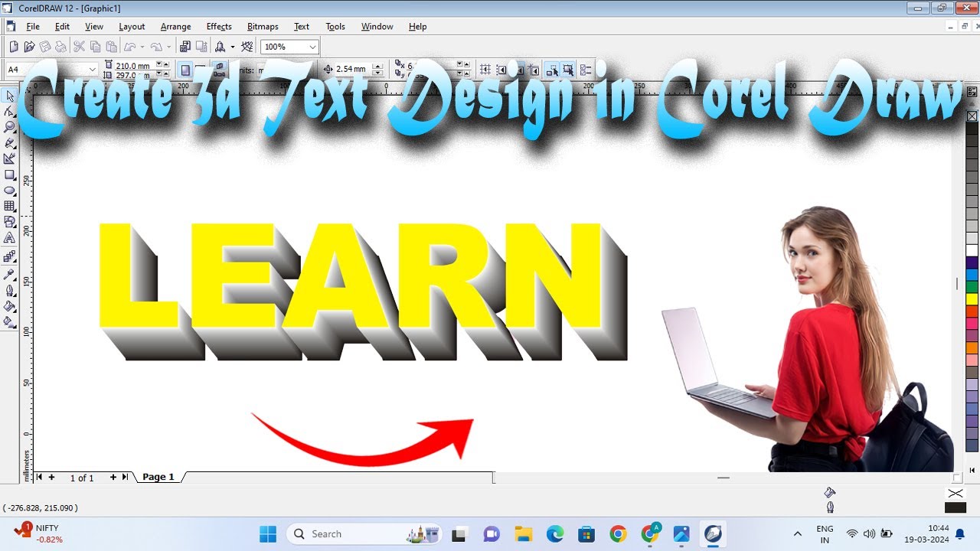Screen dimensions: 980x551
Task: Select the Rectangle tool
Action: (10, 175)
